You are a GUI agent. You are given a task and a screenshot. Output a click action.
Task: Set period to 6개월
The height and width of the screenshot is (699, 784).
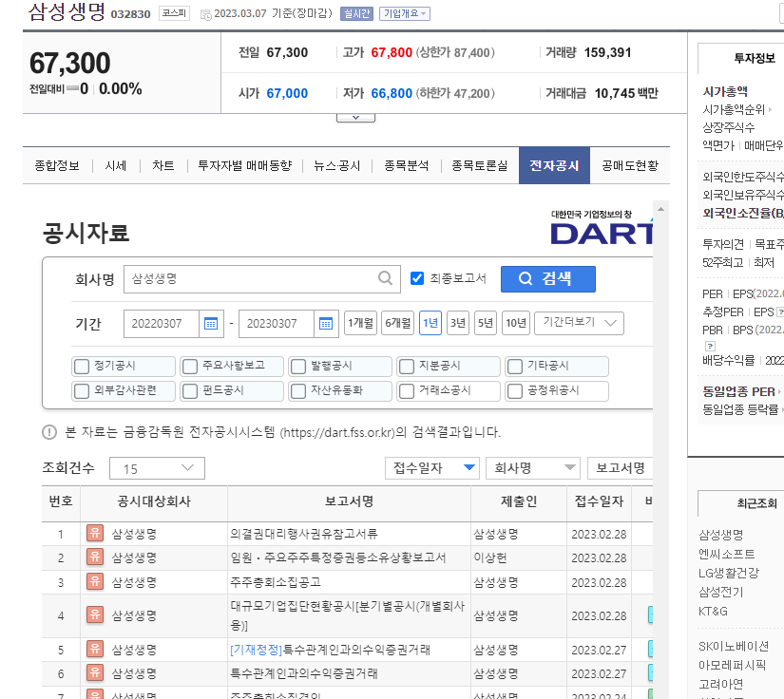click(398, 323)
